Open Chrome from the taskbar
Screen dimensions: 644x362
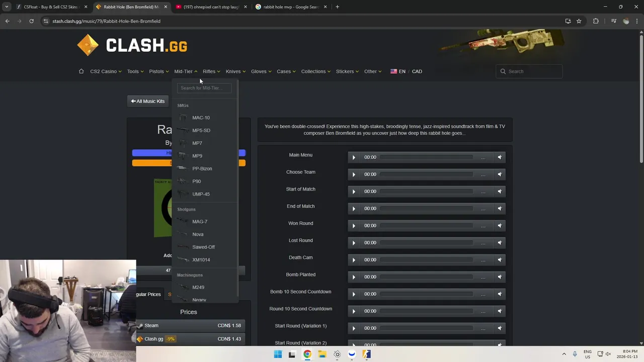point(307,354)
